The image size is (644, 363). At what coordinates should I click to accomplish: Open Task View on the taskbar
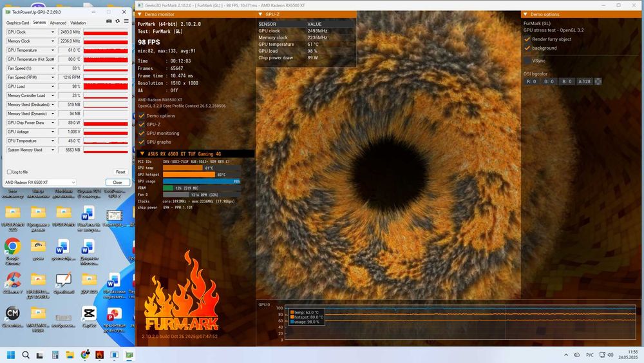click(40, 355)
